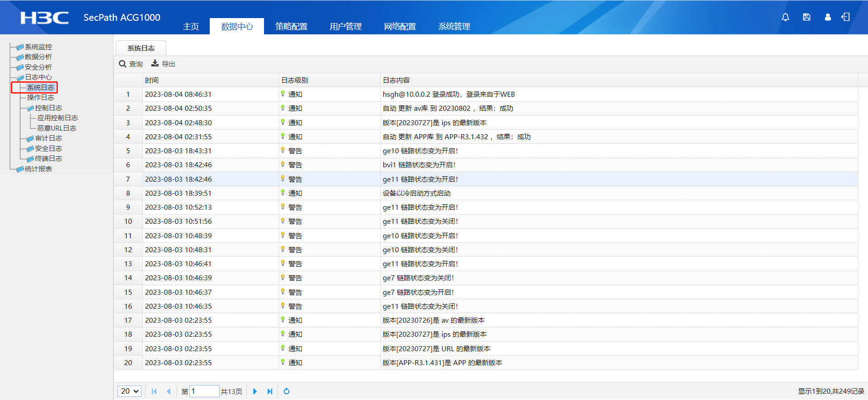Jump to last page arrow
Screen dimensions: 868x400
270,391
